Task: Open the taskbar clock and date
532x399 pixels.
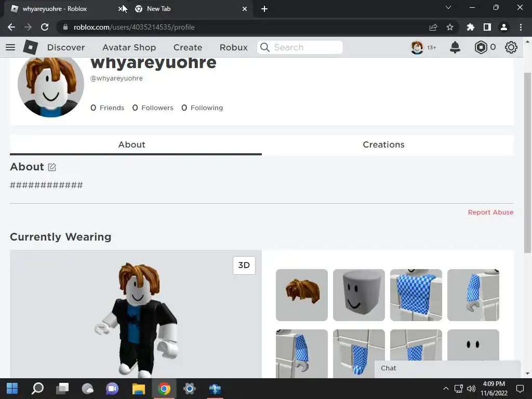Action: point(494,389)
